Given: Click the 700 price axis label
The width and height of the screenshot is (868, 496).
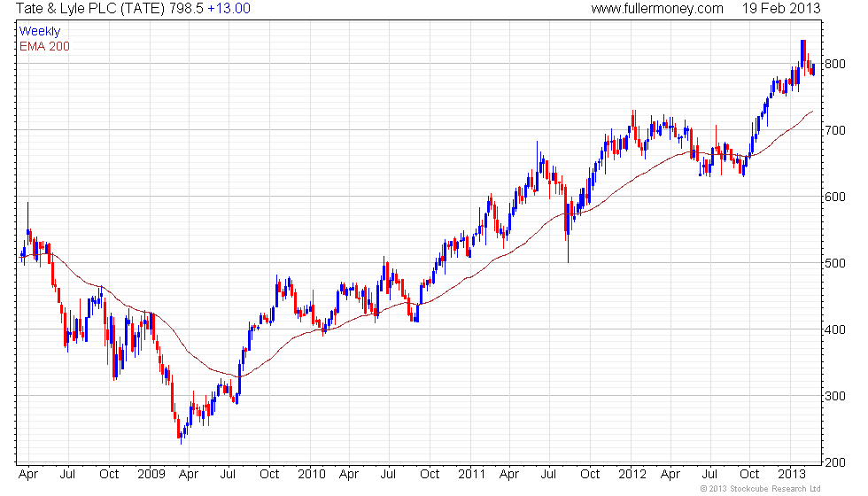Looking at the screenshot, I should click(834, 131).
